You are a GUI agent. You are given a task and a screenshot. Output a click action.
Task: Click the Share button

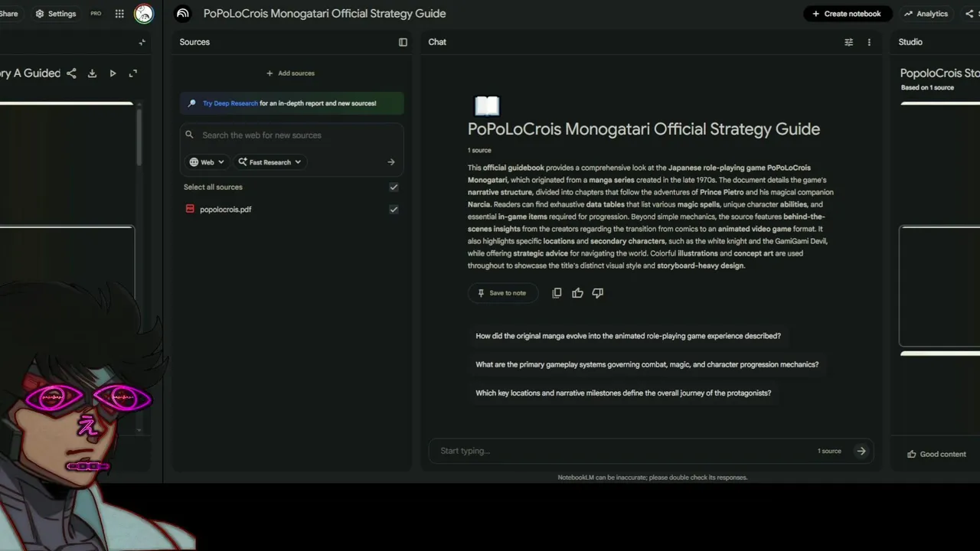coord(9,14)
